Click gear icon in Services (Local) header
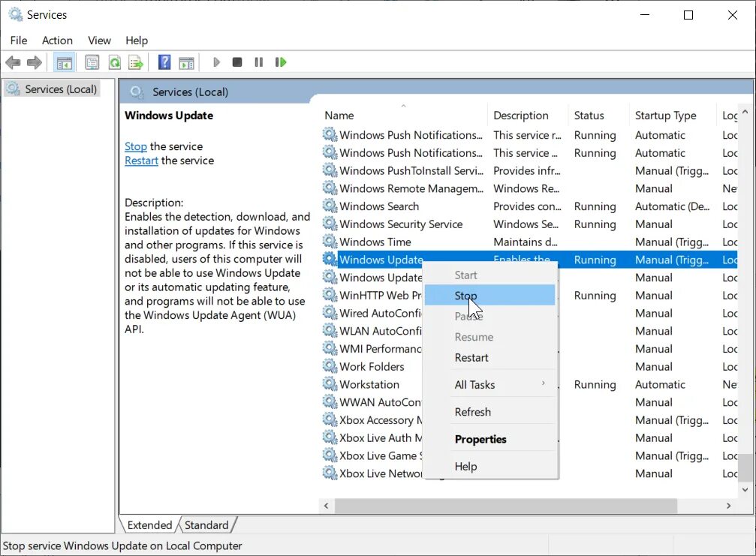The image size is (756, 556). (137, 92)
